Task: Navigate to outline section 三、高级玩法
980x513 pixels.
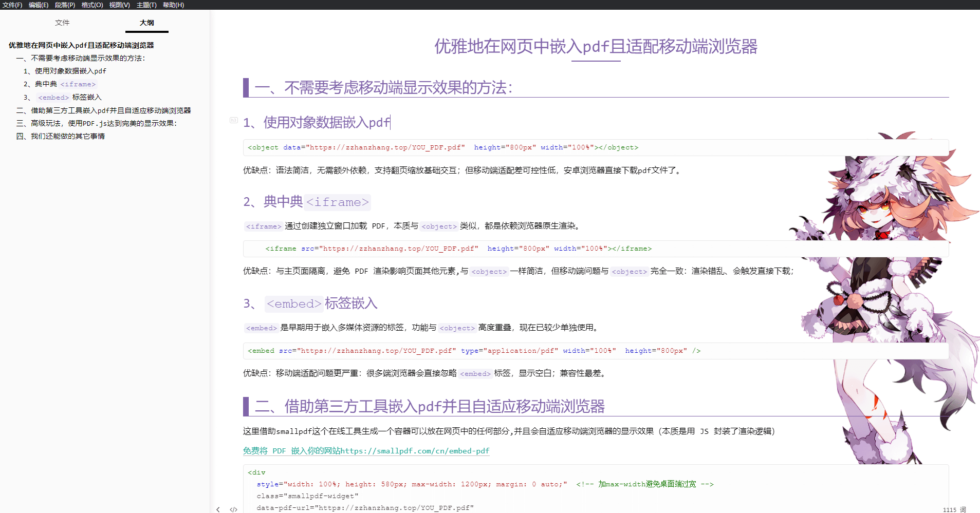Action: (x=97, y=123)
